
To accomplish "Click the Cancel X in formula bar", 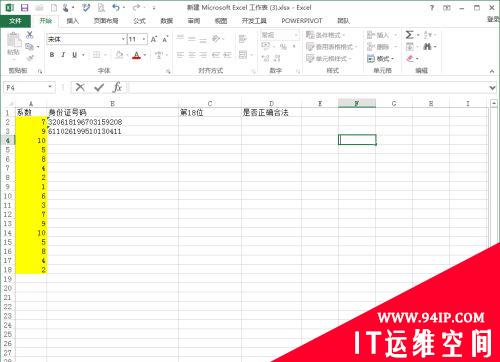I will click(x=80, y=87).
